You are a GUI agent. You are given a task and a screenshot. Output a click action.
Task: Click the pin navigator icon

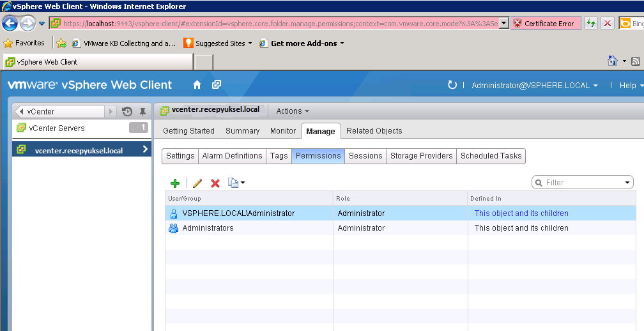pos(142,111)
